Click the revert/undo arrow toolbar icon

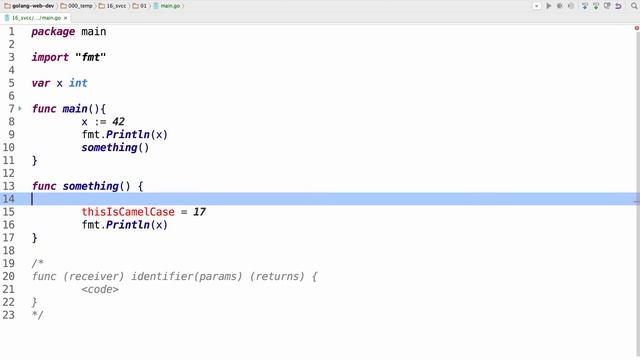[618, 6]
